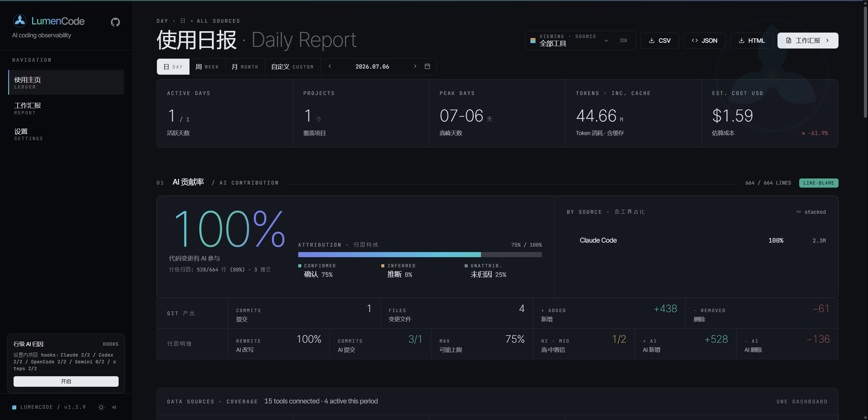
Task: Go to the previous day arrow
Action: 329,66
